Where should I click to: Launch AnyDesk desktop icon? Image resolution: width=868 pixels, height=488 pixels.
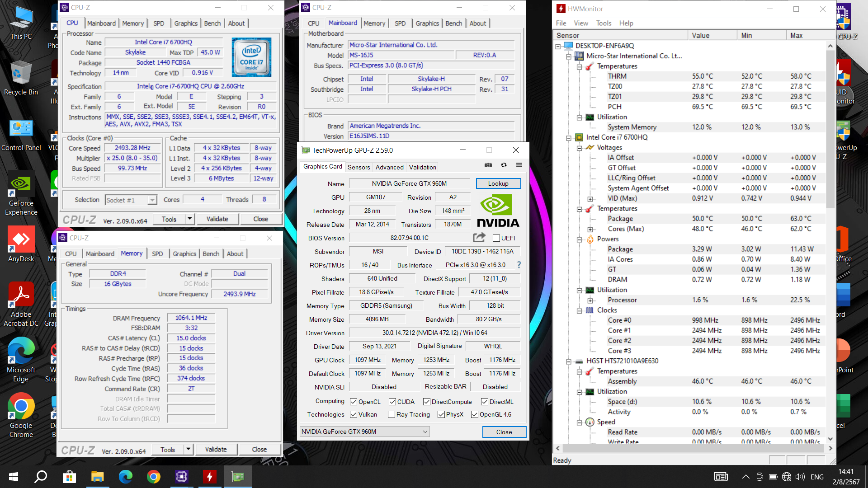(21, 244)
